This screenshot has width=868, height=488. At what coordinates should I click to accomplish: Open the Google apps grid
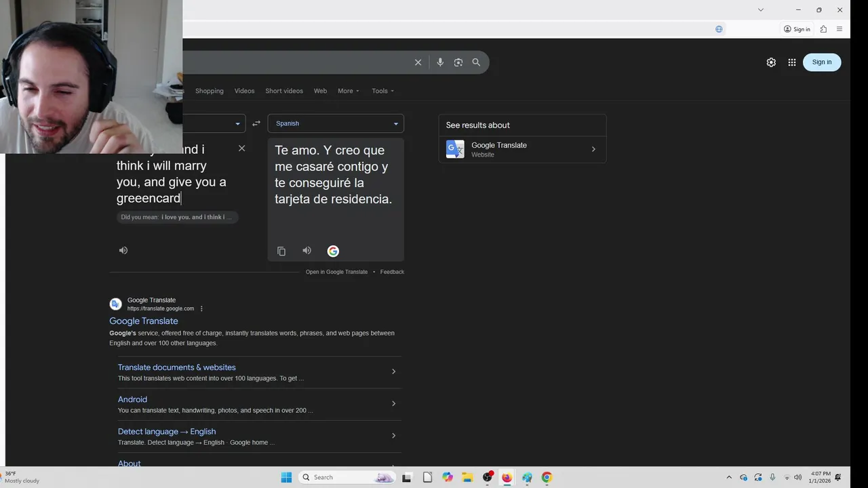pyautogui.click(x=792, y=62)
